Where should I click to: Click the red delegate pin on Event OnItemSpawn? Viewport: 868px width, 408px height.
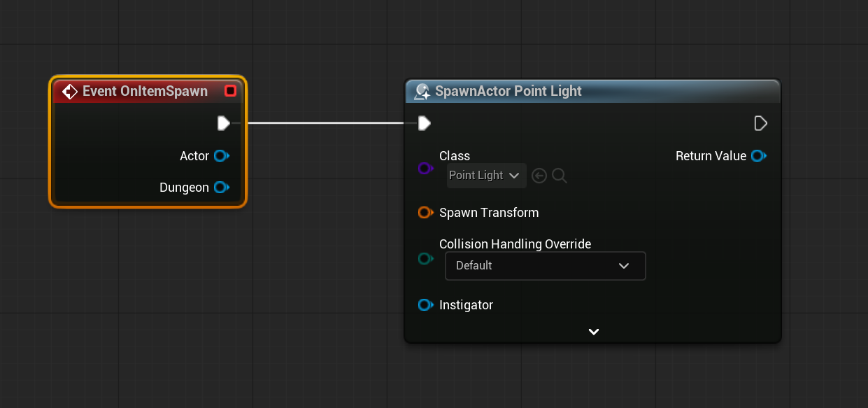pyautogui.click(x=230, y=91)
